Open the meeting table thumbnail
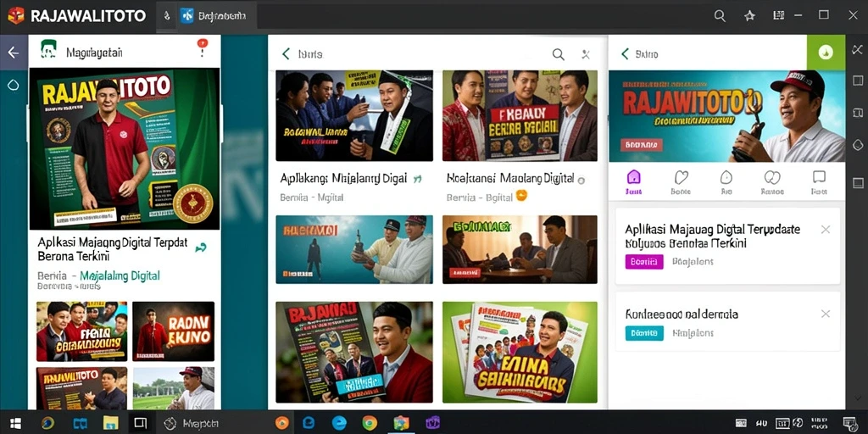Image resolution: width=868 pixels, height=434 pixels. click(520, 250)
